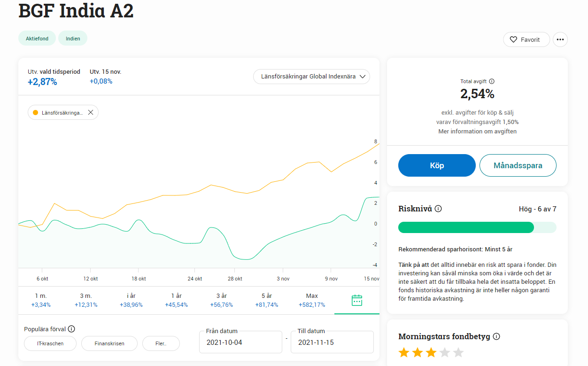588x366 pixels.
Task: Click the third Morningstar rating star
Action: click(x=431, y=352)
